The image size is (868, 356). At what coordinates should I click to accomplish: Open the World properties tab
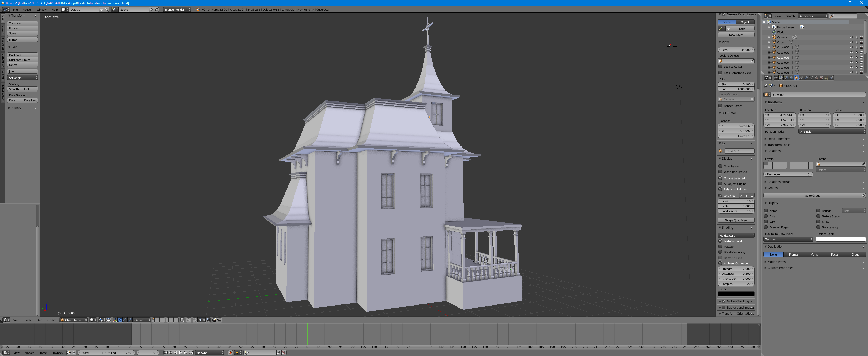[x=791, y=78]
